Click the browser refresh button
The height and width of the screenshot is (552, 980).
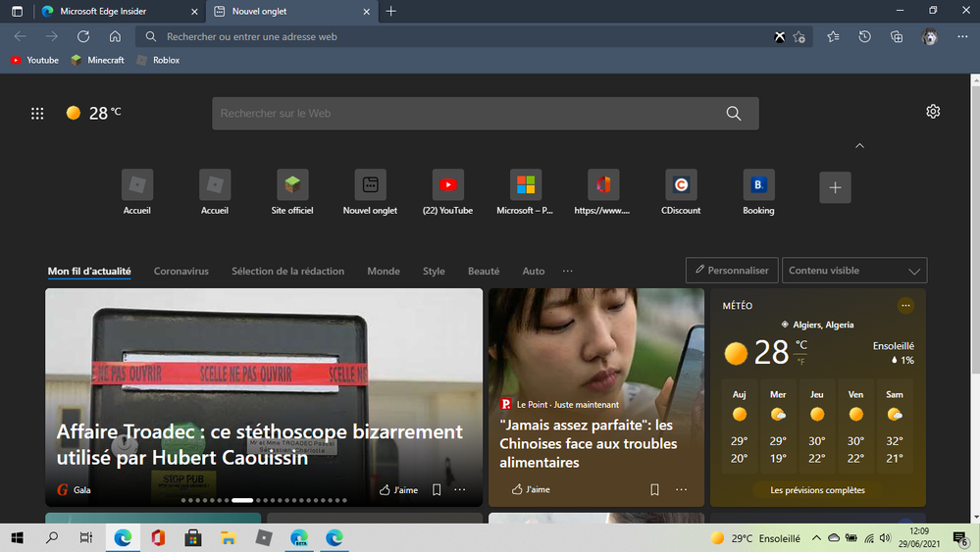(x=83, y=36)
